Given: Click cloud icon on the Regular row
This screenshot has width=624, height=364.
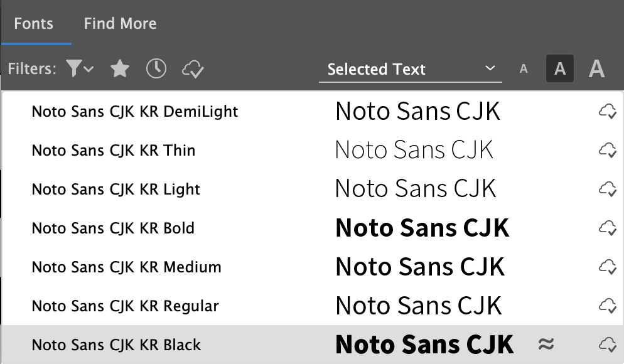Looking at the screenshot, I should (608, 306).
